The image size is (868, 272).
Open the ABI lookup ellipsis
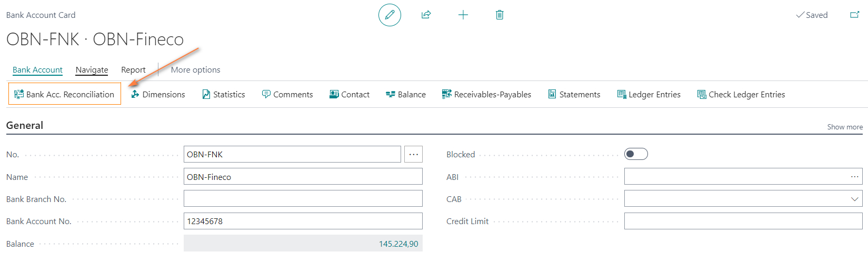click(x=854, y=177)
